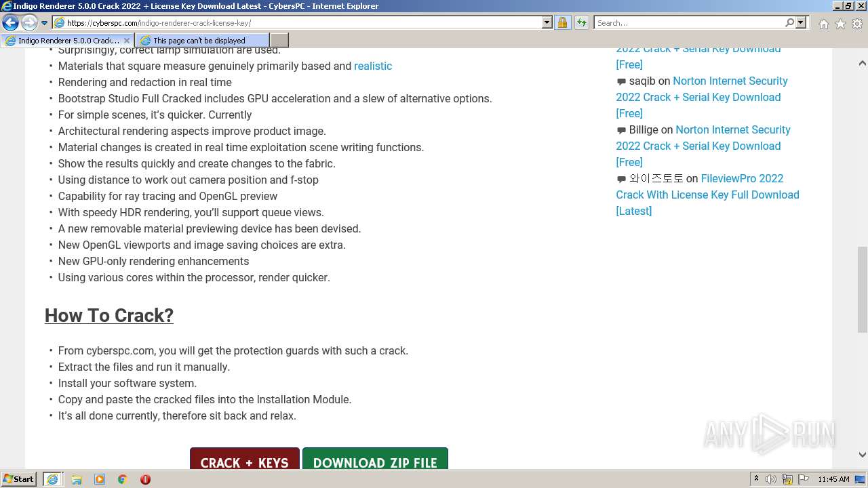
Task: Click the magnifier search icon
Action: click(789, 23)
